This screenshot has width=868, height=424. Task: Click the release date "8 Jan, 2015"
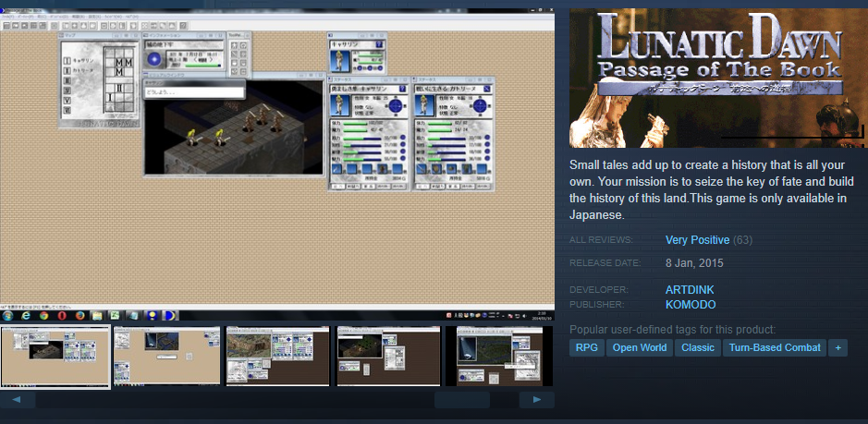694,263
